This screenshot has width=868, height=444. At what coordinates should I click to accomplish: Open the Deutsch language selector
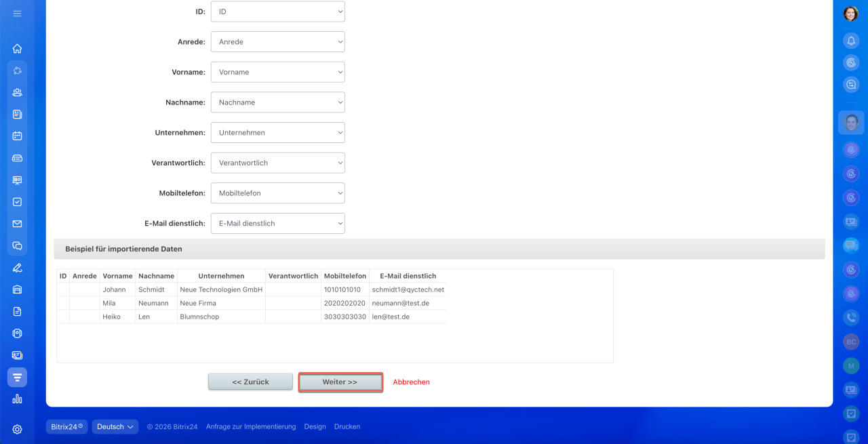point(115,427)
